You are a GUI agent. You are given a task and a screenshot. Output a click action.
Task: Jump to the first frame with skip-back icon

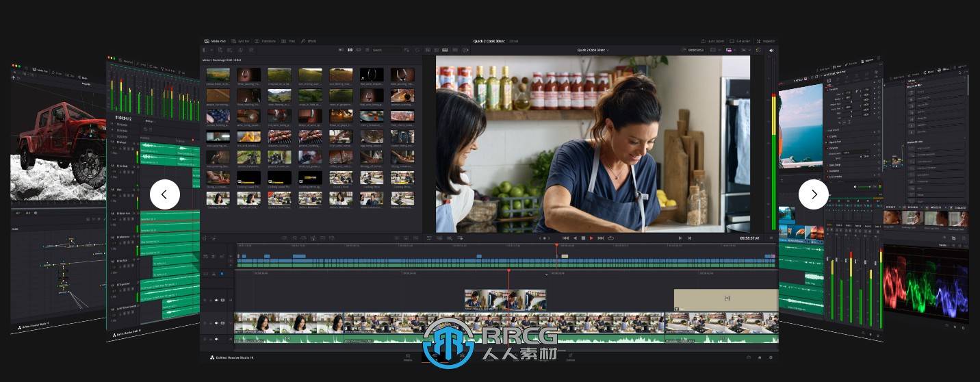[x=565, y=238]
